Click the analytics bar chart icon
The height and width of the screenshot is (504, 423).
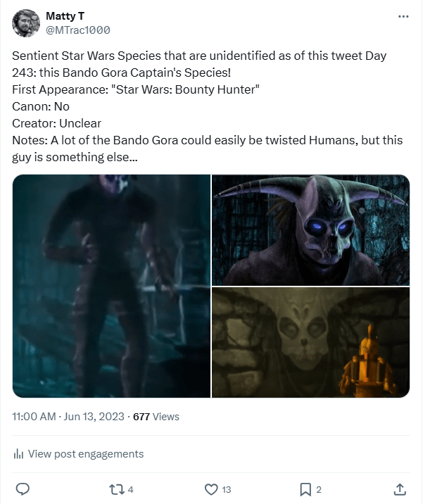19,454
